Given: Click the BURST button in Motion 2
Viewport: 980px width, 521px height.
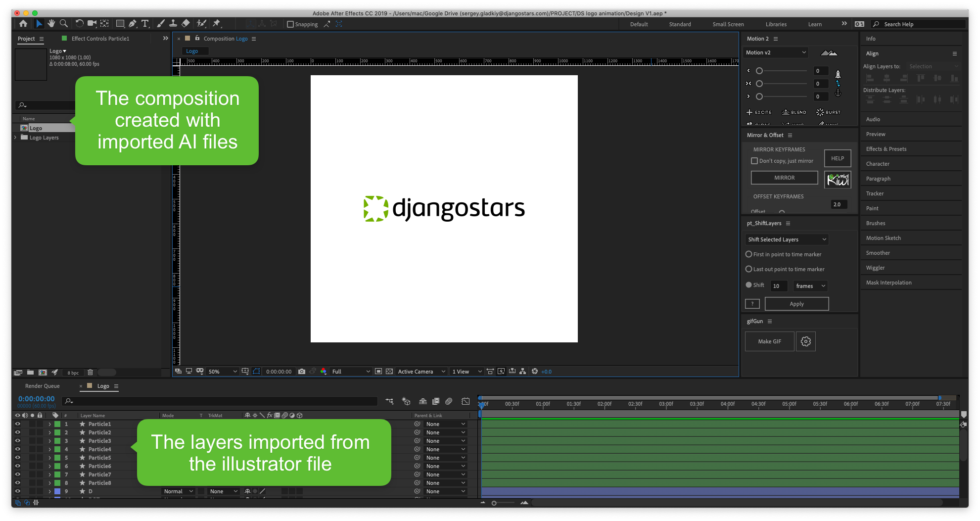Looking at the screenshot, I should pyautogui.click(x=829, y=112).
